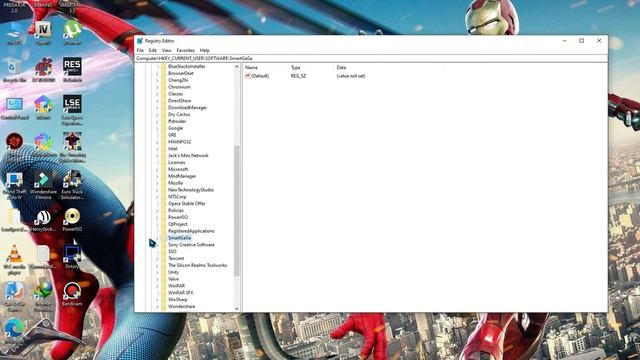Screen dimensions: 640x360
Task: Open the Help menu
Action: coord(204,50)
